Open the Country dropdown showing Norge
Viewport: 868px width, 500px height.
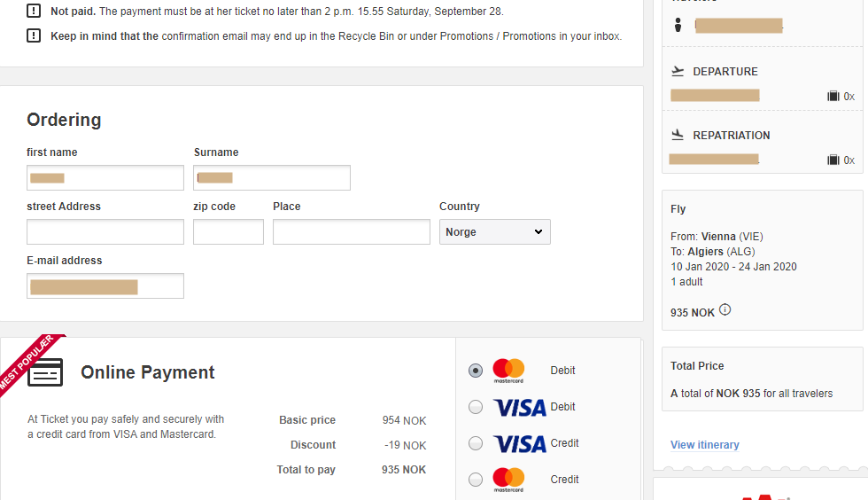click(495, 231)
